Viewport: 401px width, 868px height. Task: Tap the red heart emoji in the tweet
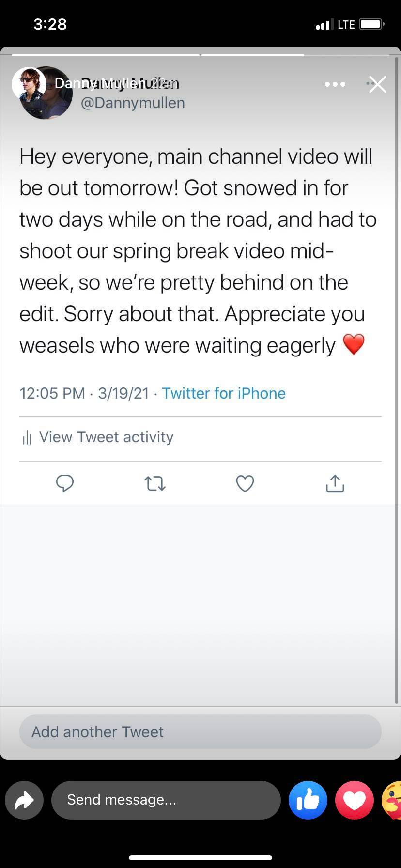[355, 344]
